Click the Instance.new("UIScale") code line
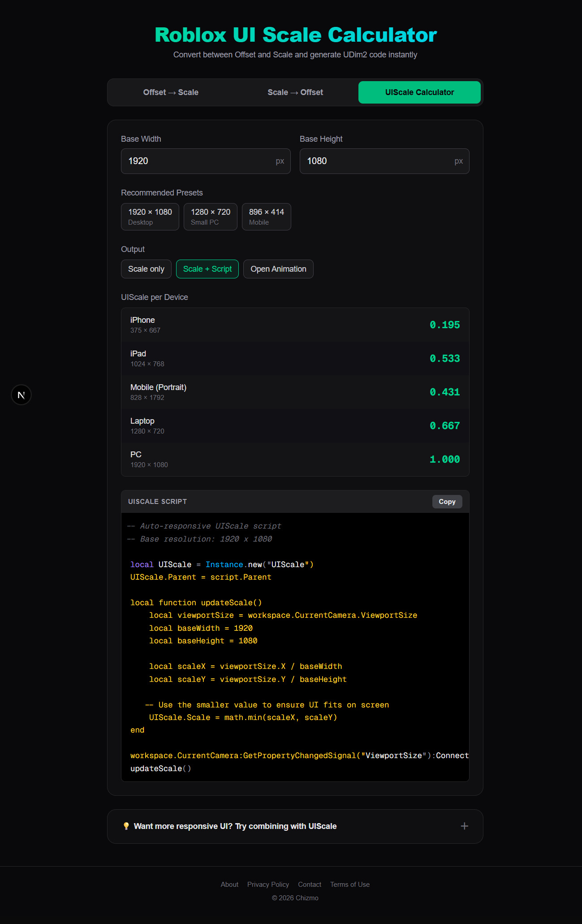Screen dimensions: 582x924 [x=222, y=565]
